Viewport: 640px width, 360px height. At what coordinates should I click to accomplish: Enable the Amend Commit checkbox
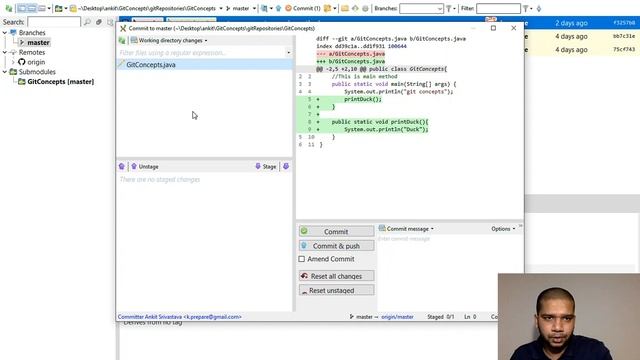click(x=302, y=259)
